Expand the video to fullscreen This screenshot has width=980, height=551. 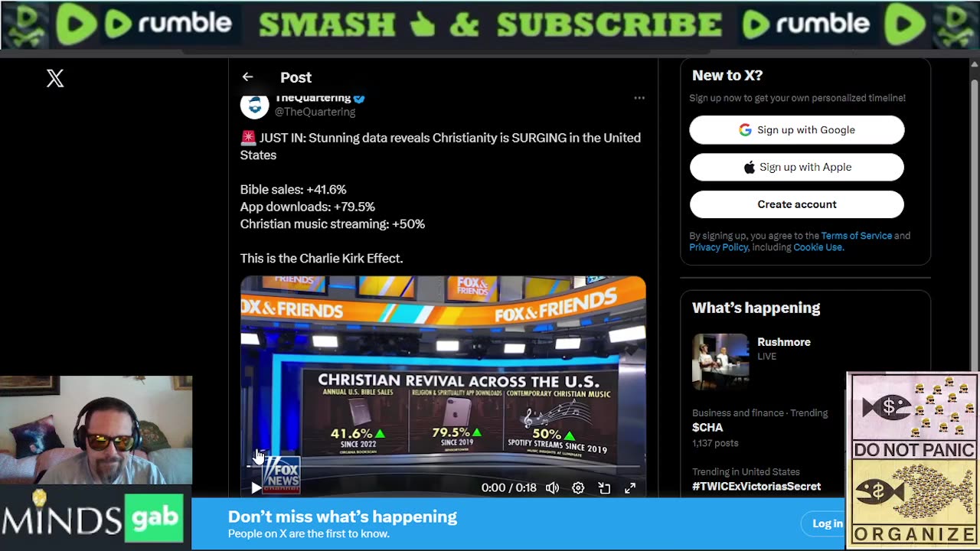[630, 487]
